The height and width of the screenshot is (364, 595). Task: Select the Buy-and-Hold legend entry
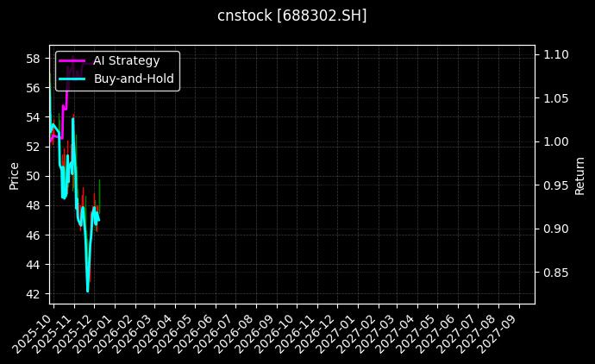(134, 78)
